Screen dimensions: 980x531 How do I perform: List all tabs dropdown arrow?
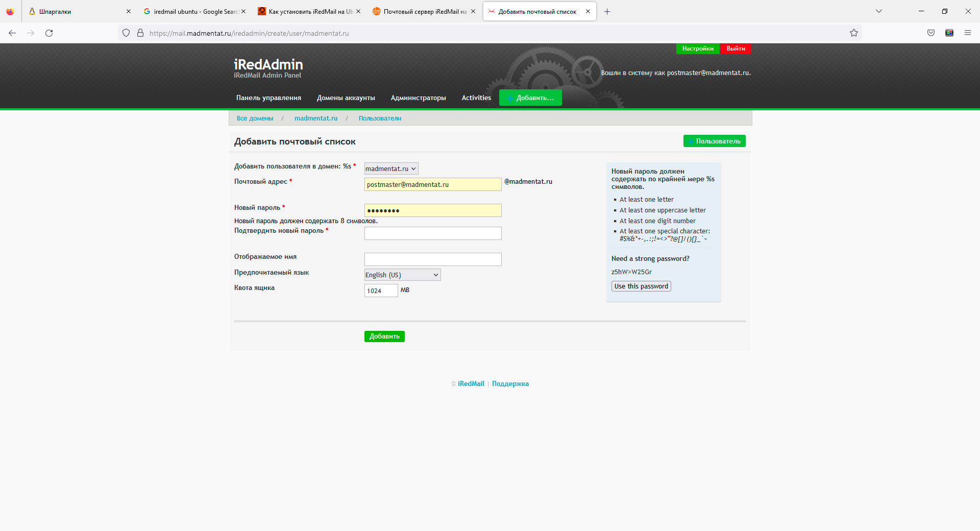[x=879, y=11]
